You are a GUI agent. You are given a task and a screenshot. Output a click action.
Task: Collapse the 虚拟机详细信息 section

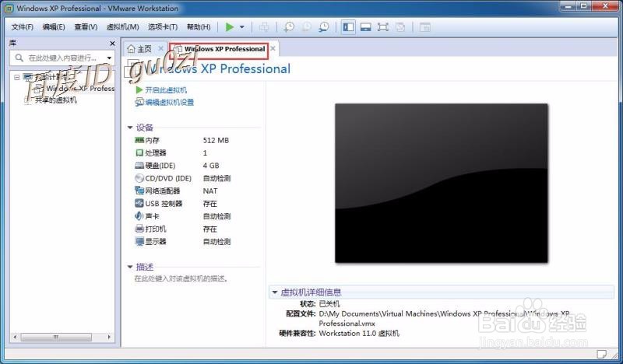274,292
